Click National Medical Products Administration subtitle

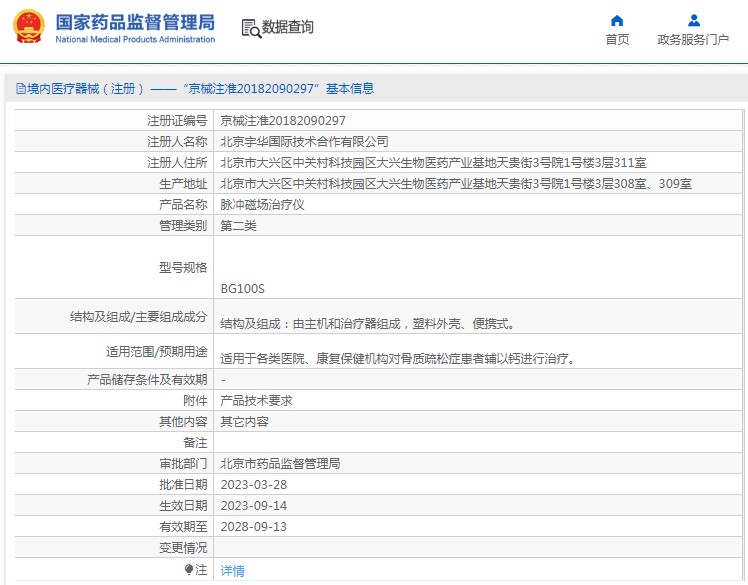[135, 40]
